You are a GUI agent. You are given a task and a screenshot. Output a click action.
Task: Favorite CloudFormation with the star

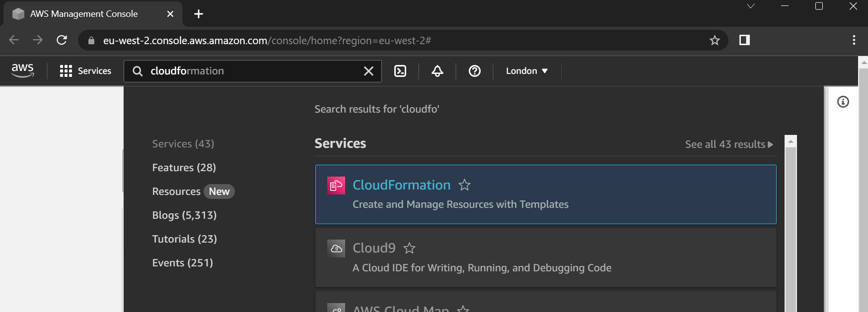tap(464, 185)
